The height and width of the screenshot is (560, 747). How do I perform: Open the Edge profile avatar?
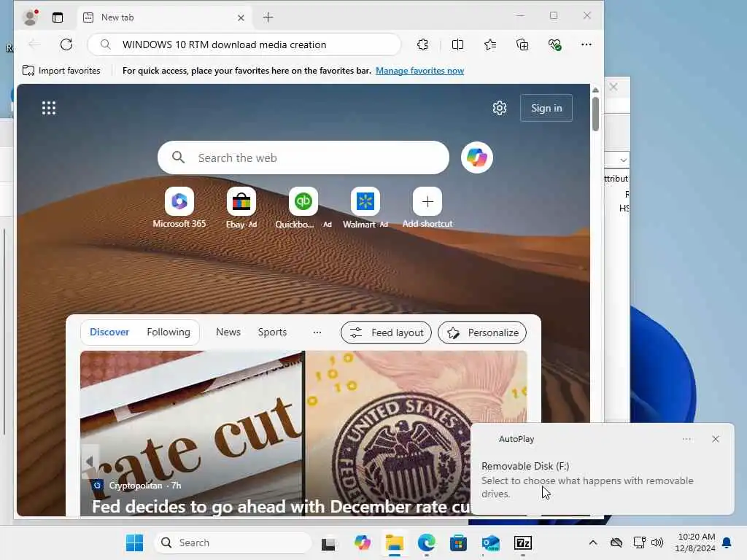point(31,17)
